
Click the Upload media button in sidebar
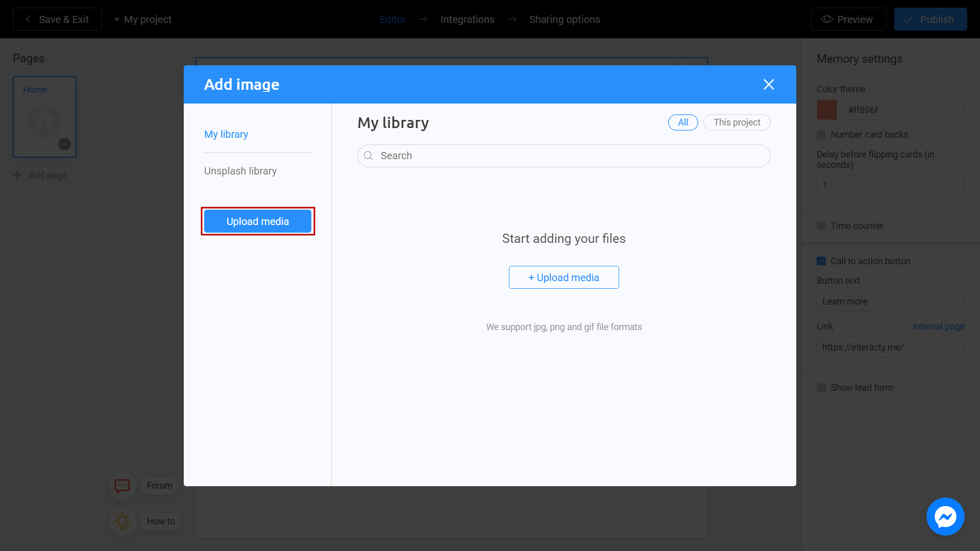(258, 221)
